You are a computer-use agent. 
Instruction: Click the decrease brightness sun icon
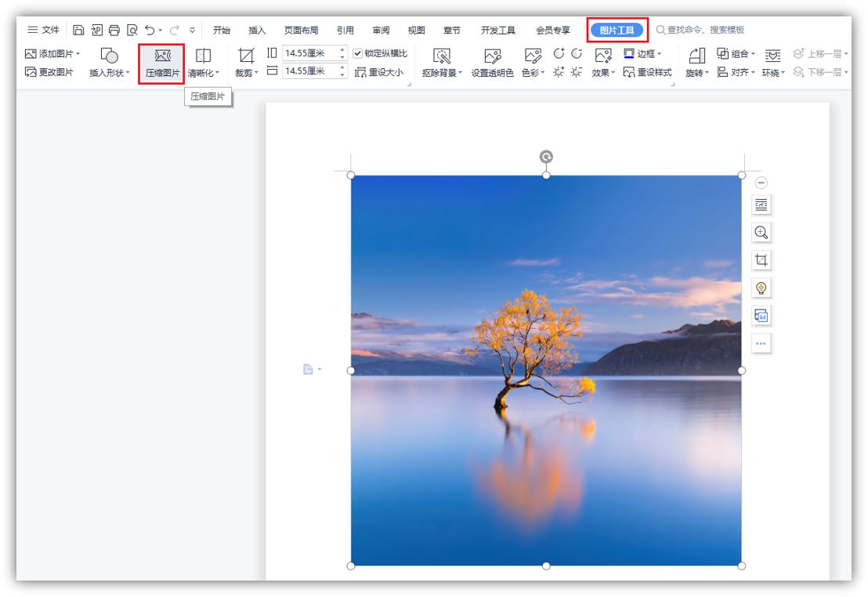point(577,72)
